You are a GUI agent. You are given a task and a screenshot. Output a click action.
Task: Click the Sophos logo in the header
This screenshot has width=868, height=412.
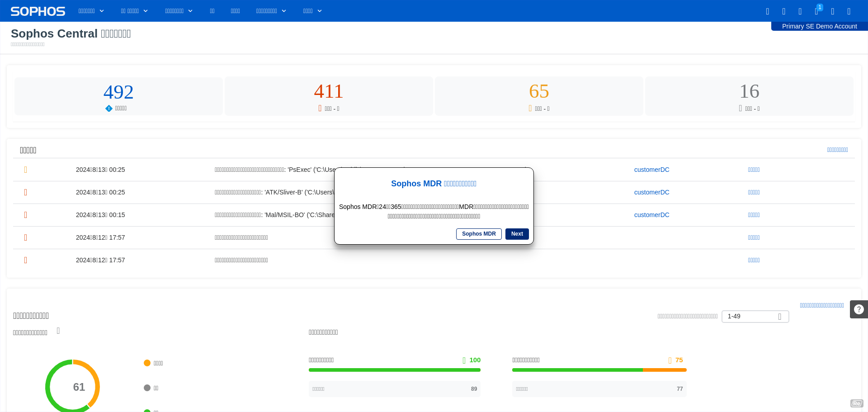pos(38,11)
